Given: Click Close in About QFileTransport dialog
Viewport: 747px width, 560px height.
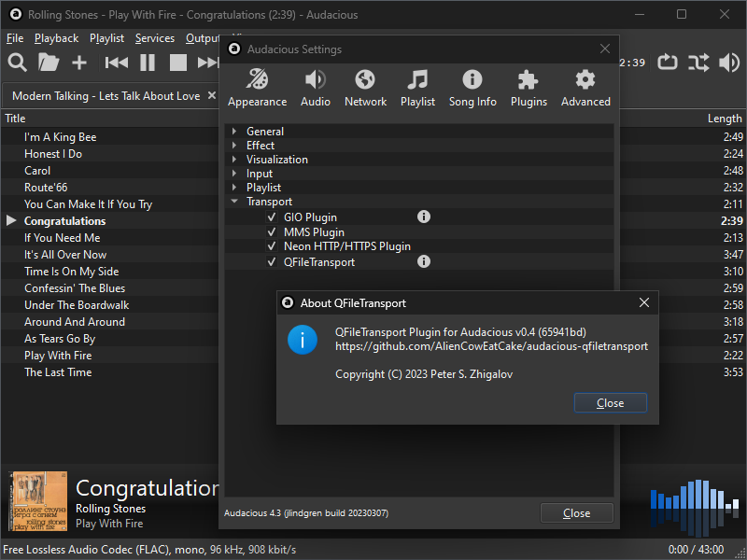Looking at the screenshot, I should click(x=611, y=403).
